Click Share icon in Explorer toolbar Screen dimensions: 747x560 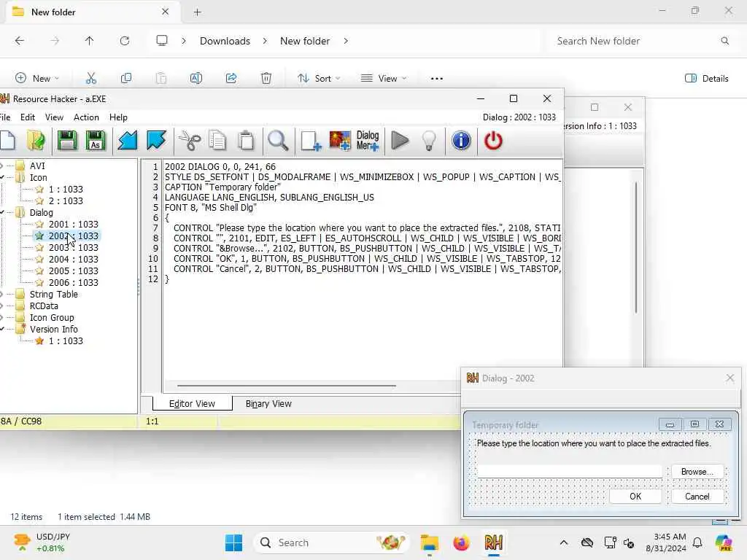231,78
